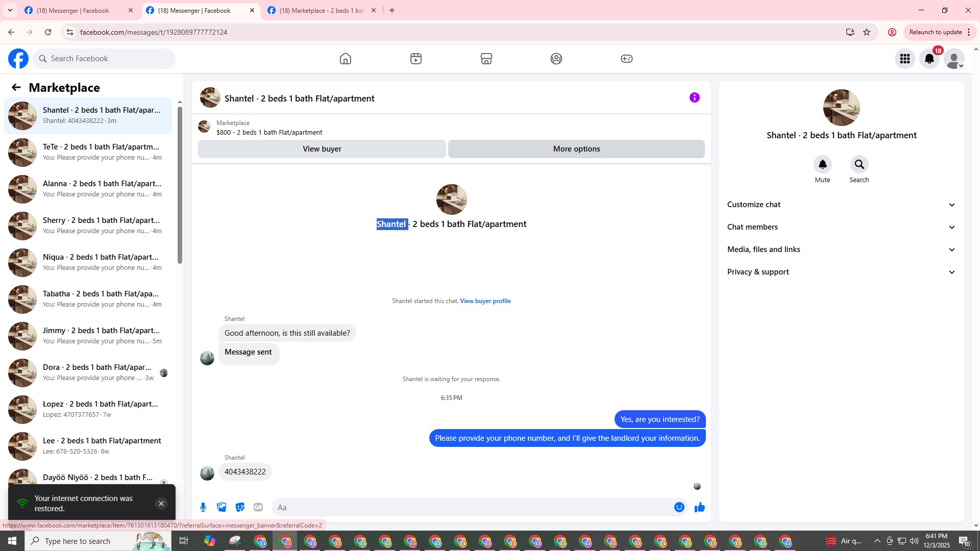980x551 pixels.
Task: Click the Facebook logo
Action: coord(18,59)
